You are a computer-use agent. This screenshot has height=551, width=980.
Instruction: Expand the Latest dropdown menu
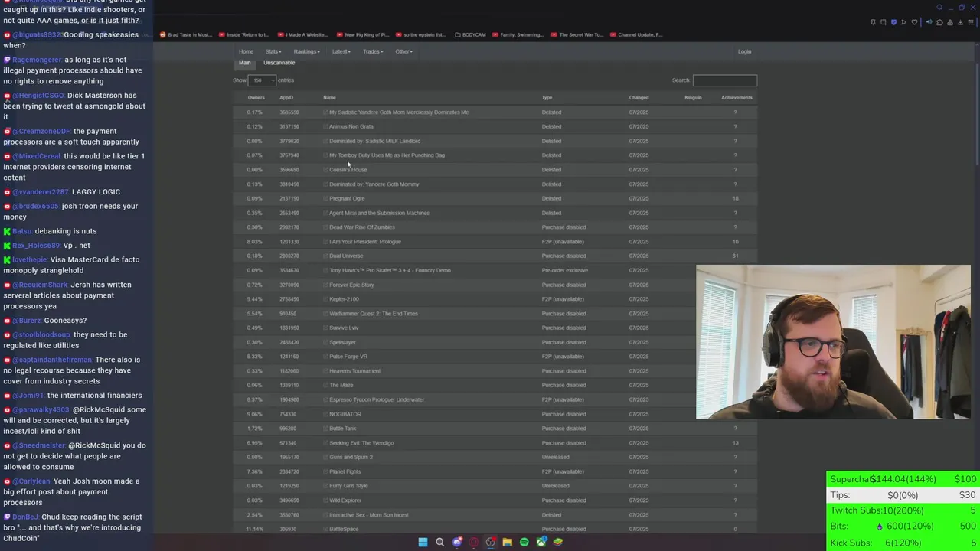click(341, 51)
